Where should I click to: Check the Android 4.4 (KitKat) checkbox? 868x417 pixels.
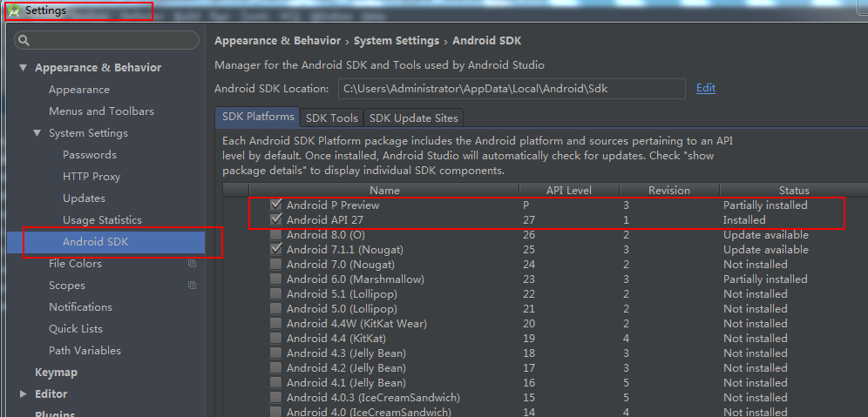coord(275,338)
